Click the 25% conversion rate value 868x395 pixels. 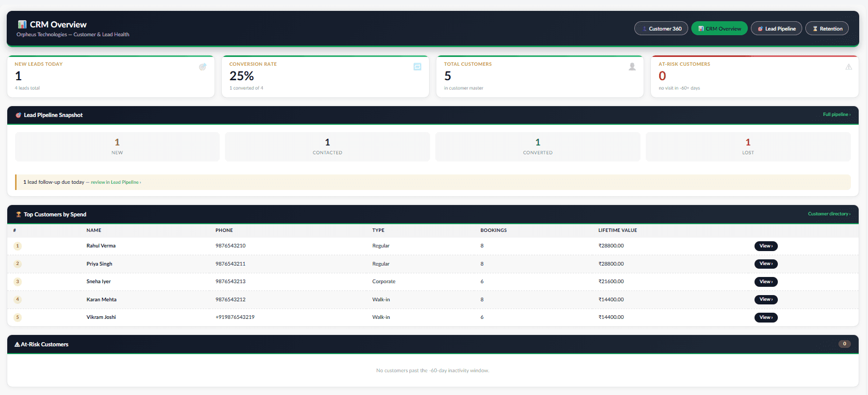pos(241,76)
